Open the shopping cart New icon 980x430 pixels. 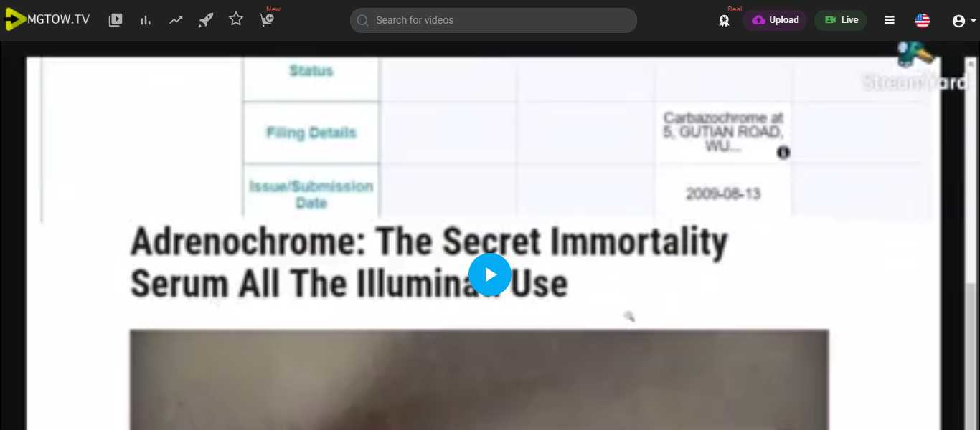pos(267,20)
